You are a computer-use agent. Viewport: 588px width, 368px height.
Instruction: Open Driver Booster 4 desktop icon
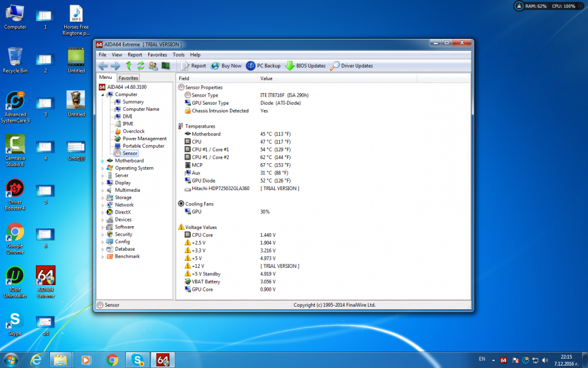coord(15,194)
